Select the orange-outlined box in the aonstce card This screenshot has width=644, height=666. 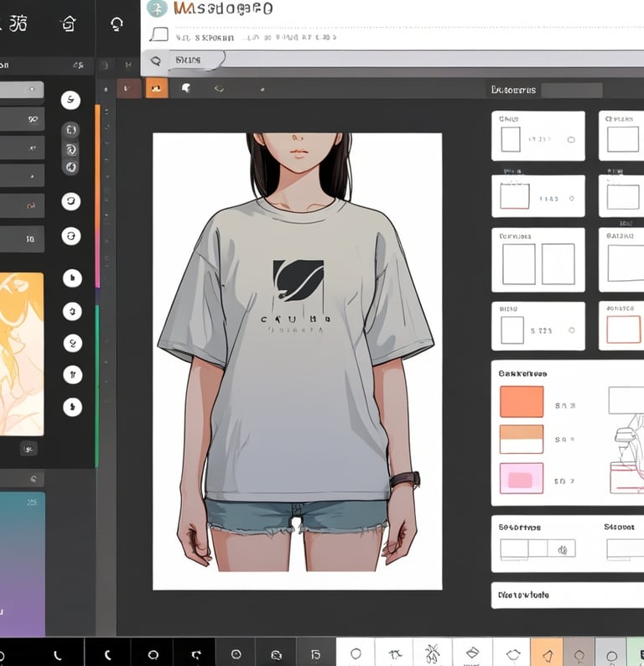624,329
